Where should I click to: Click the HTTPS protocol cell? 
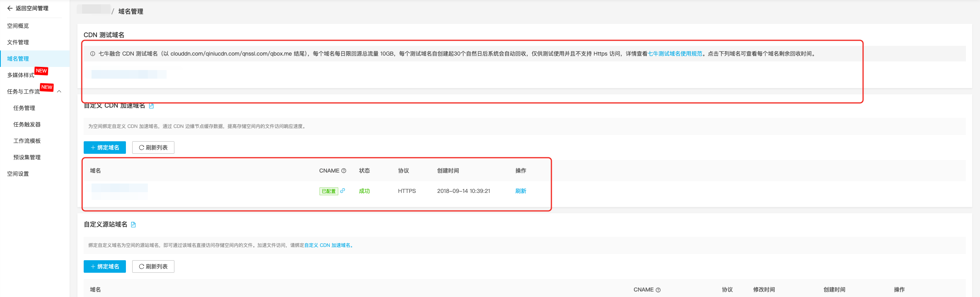[407, 191]
